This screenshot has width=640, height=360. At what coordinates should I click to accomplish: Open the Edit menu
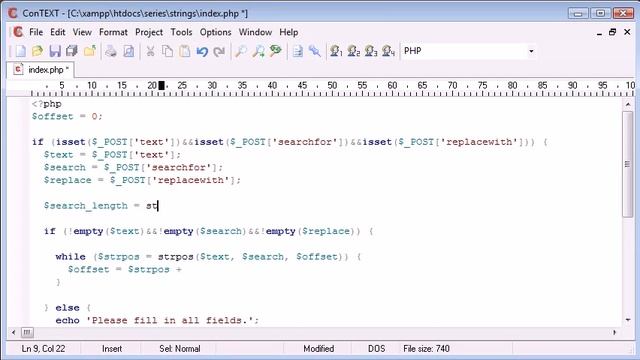pyautogui.click(x=58, y=32)
